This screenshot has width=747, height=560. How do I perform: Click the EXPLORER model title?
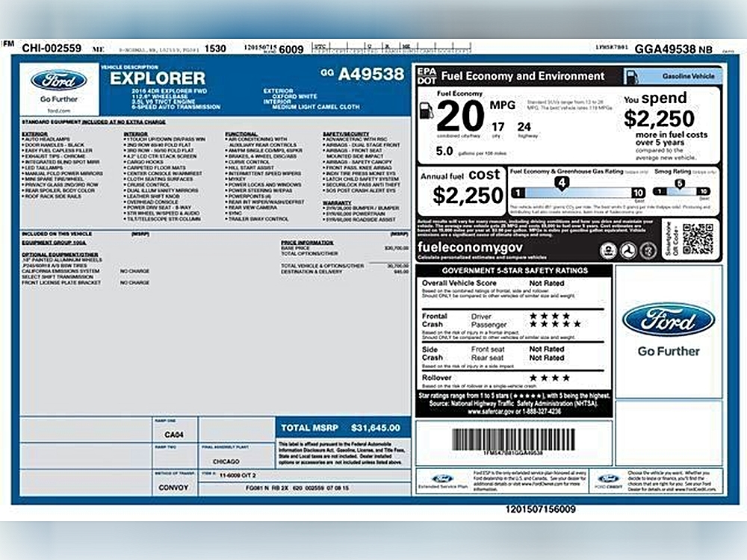(x=158, y=78)
